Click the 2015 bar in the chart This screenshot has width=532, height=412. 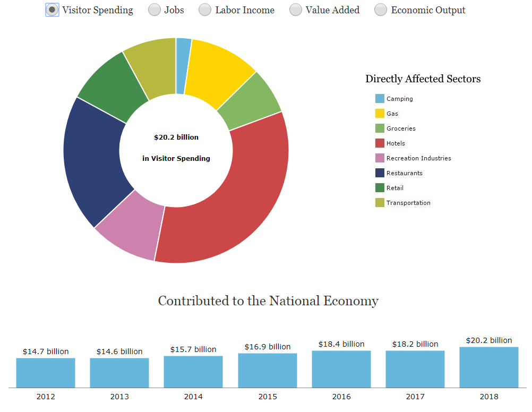click(267, 371)
